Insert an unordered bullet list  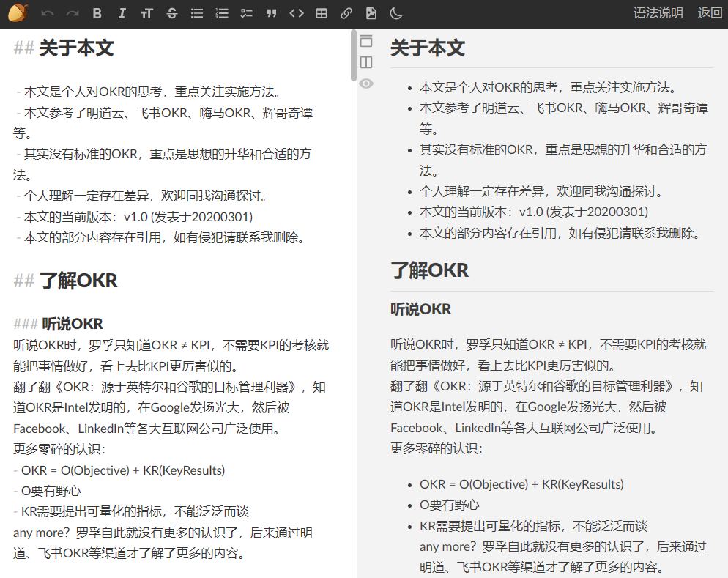[196, 12]
